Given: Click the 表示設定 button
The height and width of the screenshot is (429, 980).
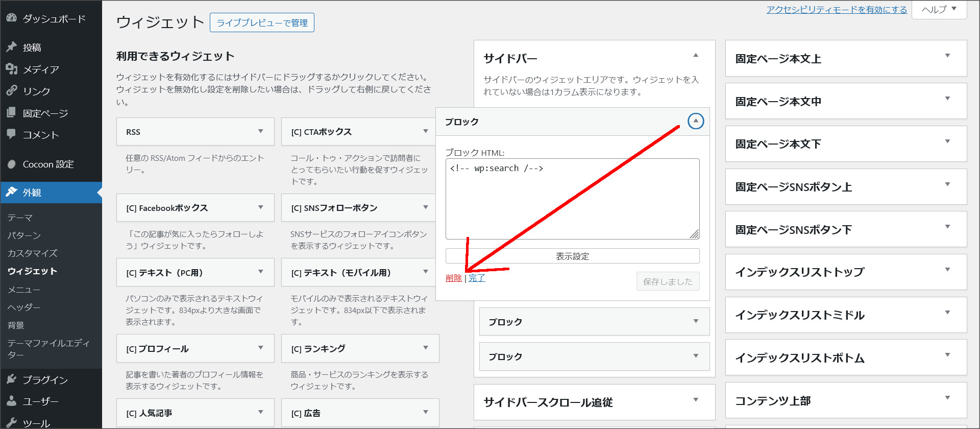Looking at the screenshot, I should pyautogui.click(x=573, y=256).
